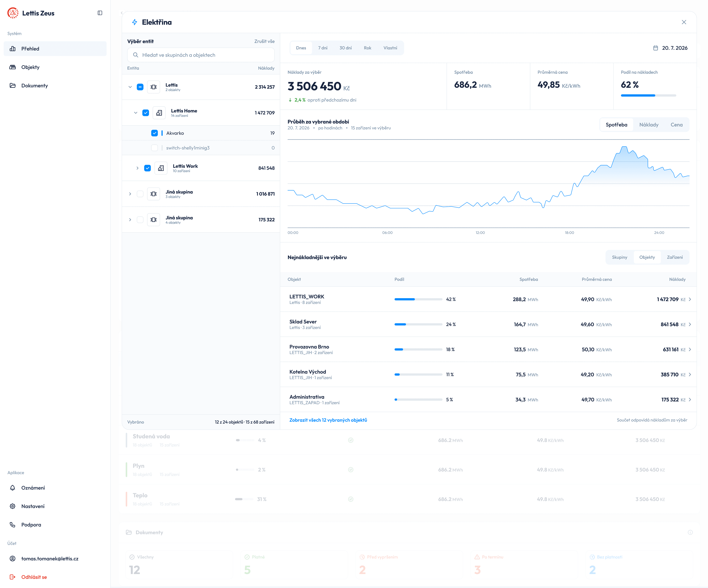708x588 pixels.
Task: Select the 7 dní period tab
Action: (323, 48)
